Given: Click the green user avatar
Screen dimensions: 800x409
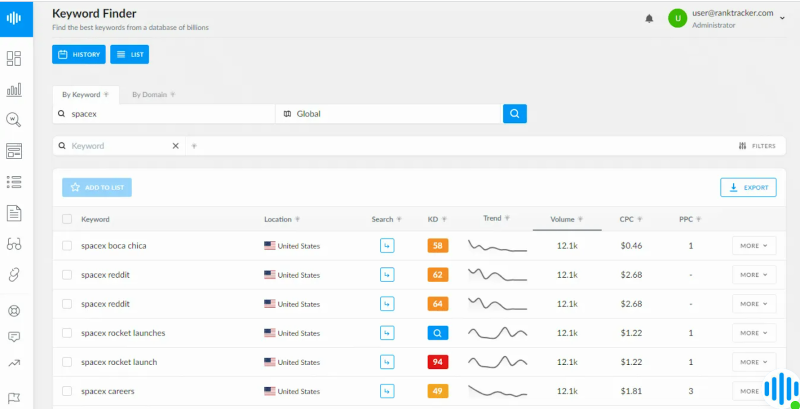Looking at the screenshot, I should tap(678, 18).
